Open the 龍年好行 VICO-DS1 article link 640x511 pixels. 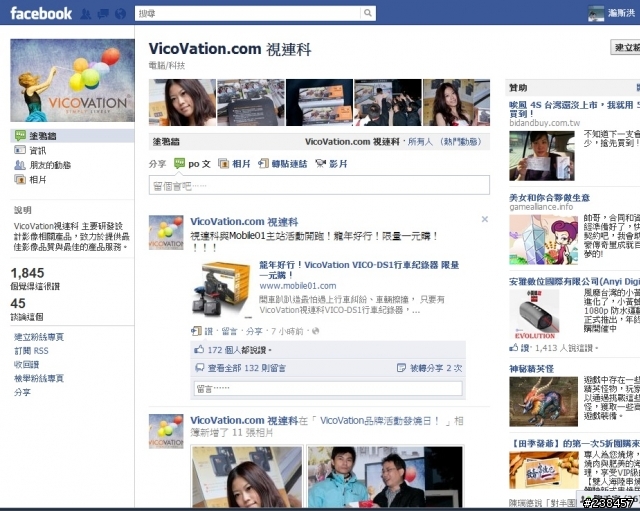pyautogui.click(x=359, y=270)
